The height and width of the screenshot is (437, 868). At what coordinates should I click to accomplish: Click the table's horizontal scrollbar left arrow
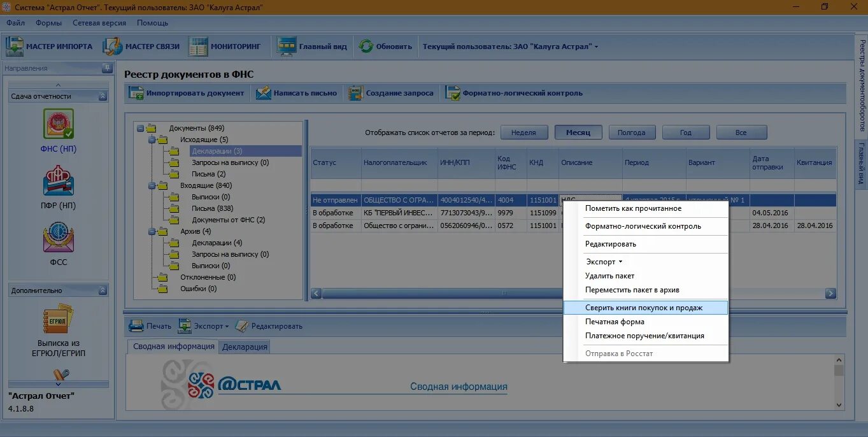pyautogui.click(x=317, y=294)
